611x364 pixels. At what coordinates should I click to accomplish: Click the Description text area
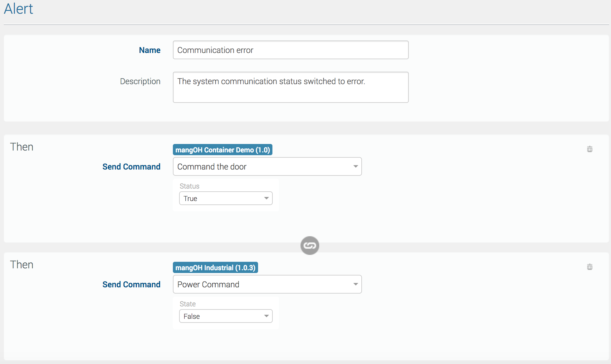point(290,87)
